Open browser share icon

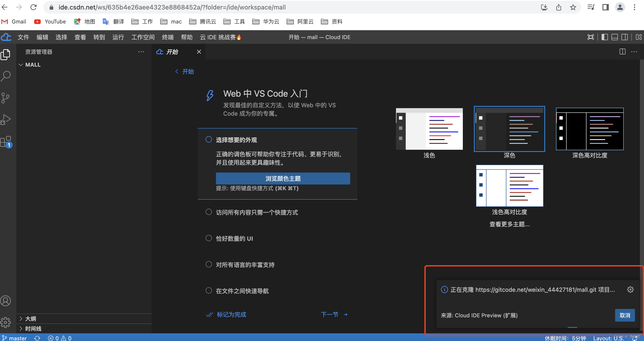(x=558, y=7)
